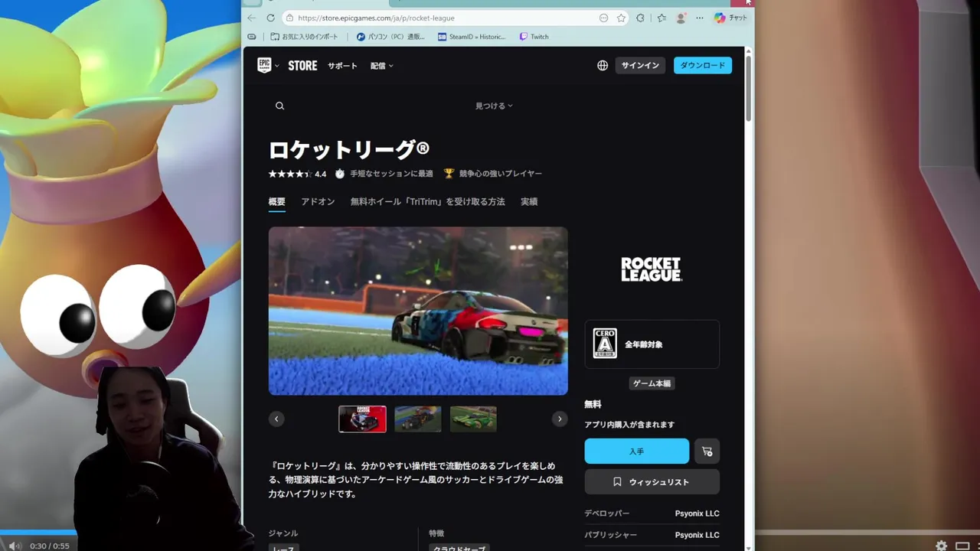Click the stopwatch 手短なセッションに最適 icon
This screenshot has width=980, height=551.
pos(340,174)
